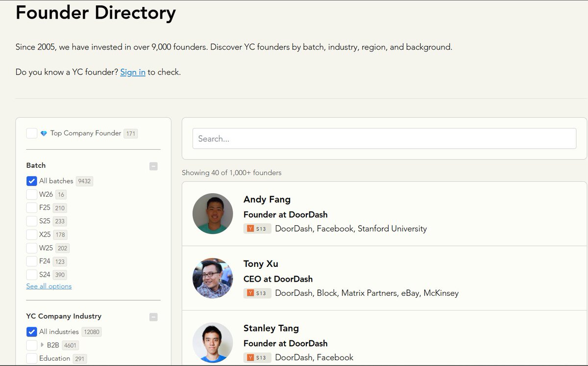Collapse the Batch filter section
The width and height of the screenshot is (588, 366).
(x=153, y=166)
